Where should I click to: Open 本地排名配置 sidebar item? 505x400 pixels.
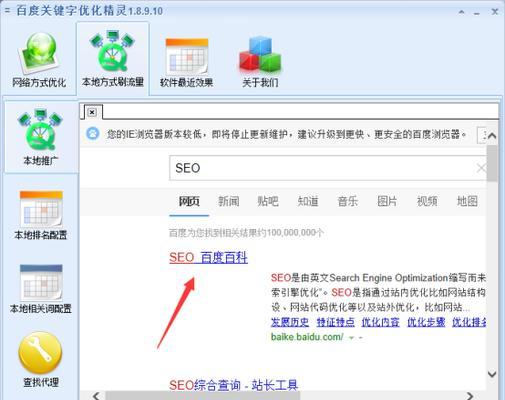pos(41,215)
